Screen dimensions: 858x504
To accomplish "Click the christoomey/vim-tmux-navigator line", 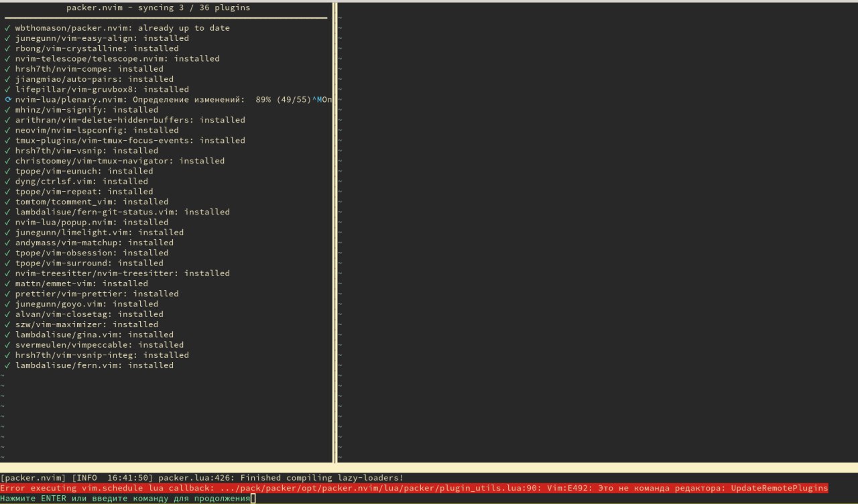I will pyautogui.click(x=115, y=161).
